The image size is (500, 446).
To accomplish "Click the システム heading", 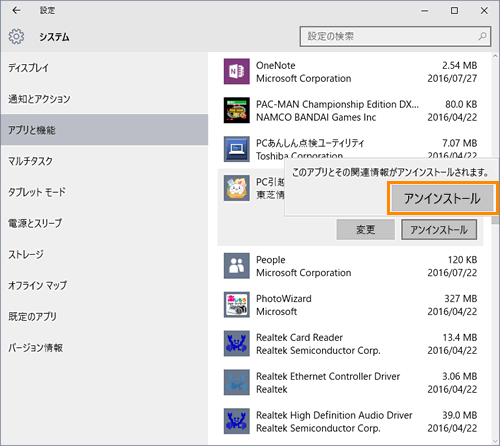I will point(54,37).
